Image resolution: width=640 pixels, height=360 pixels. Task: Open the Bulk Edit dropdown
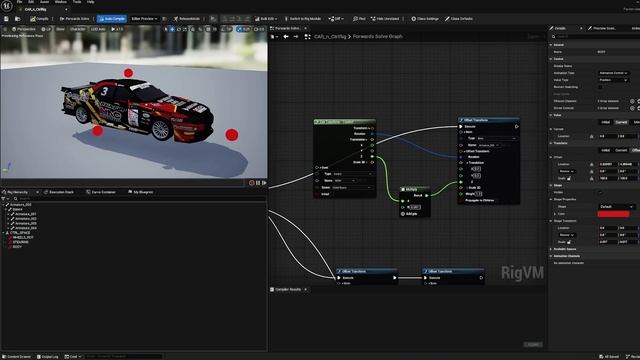point(266,19)
